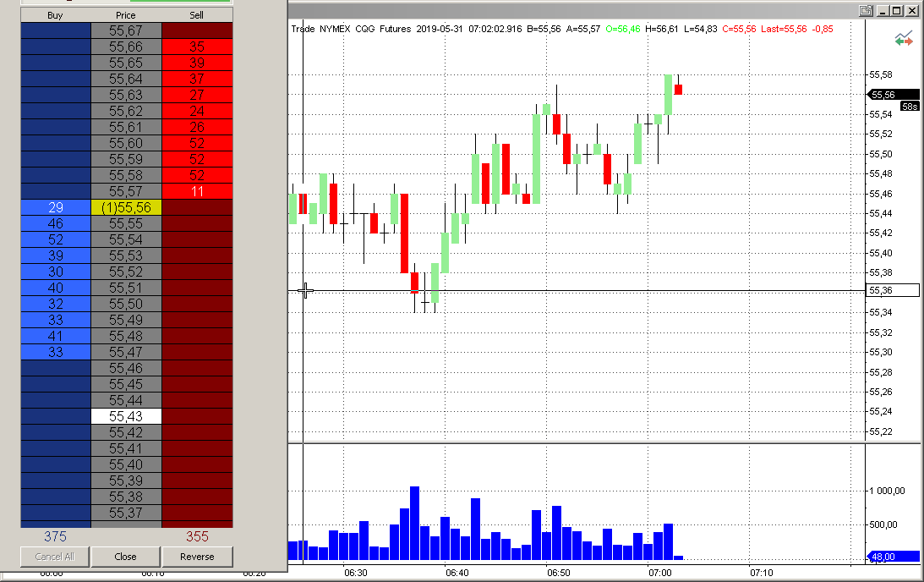This screenshot has width=924, height=582.
Task: Click buy quantity 30 at price 55,52
Action: [56, 272]
